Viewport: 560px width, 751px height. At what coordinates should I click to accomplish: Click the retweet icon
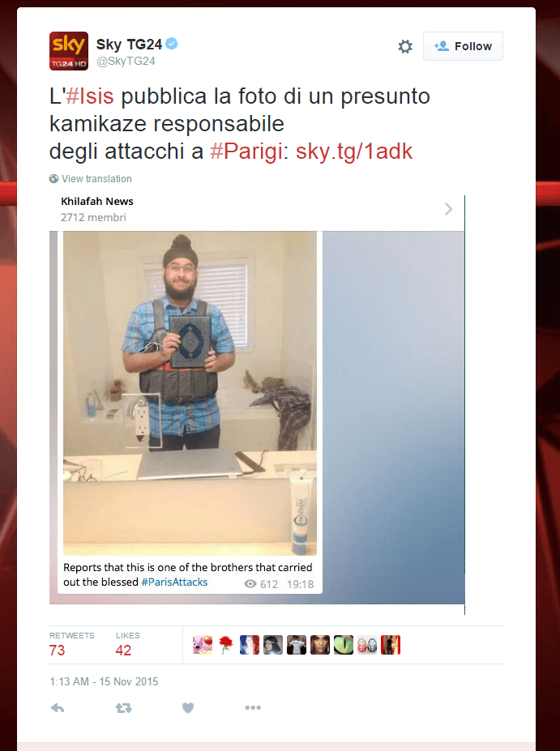[x=124, y=708]
